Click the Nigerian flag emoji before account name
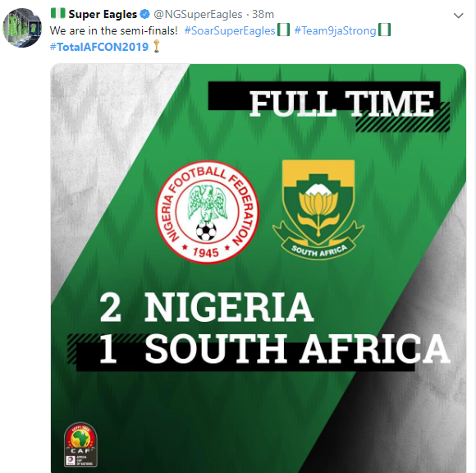 pyautogui.click(x=57, y=13)
